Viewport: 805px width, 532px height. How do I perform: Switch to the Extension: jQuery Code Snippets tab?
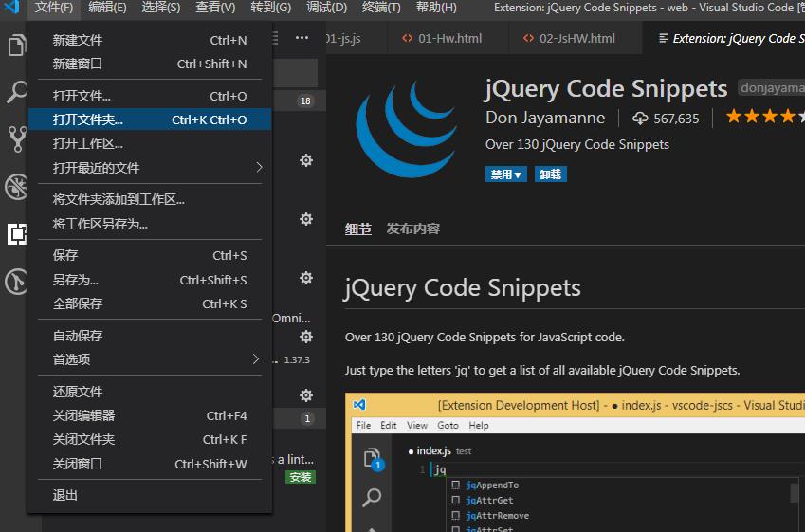[723, 39]
